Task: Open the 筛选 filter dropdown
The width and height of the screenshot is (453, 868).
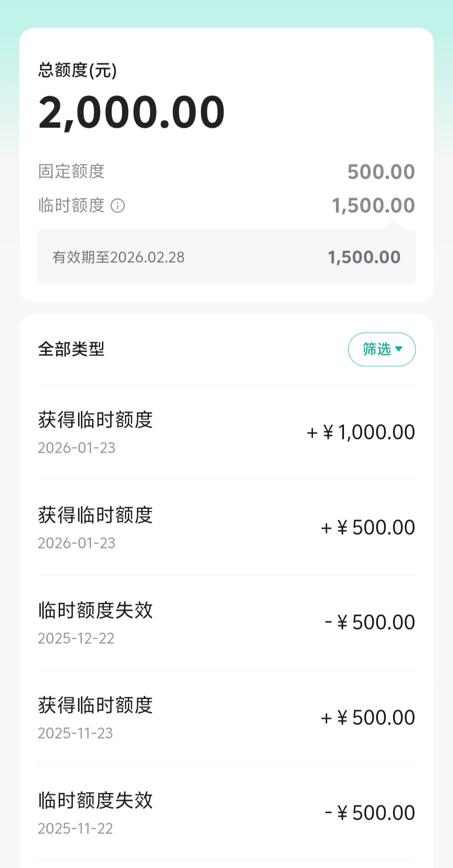Action: [382, 349]
